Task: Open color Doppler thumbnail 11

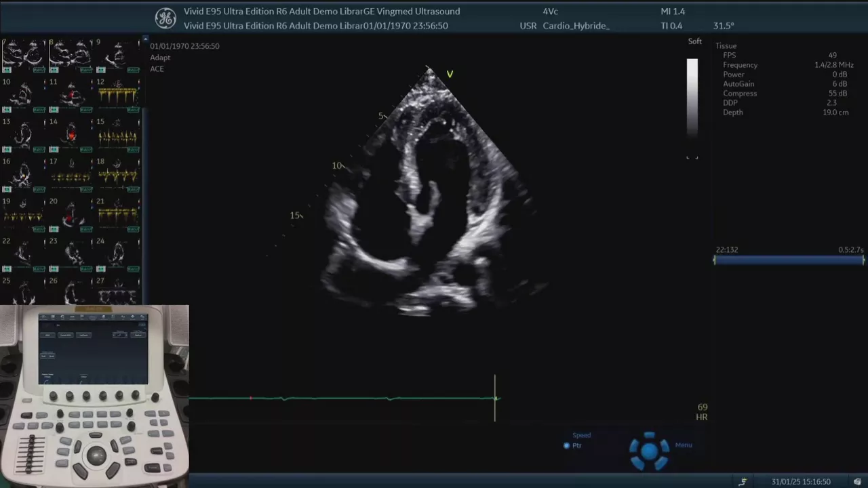Action: [x=71, y=95]
